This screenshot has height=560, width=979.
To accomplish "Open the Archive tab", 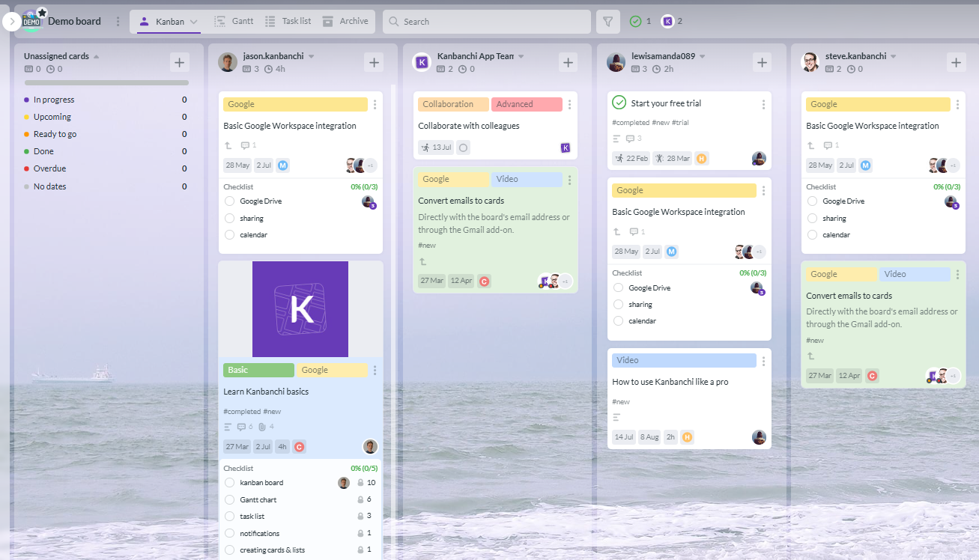I will point(345,21).
